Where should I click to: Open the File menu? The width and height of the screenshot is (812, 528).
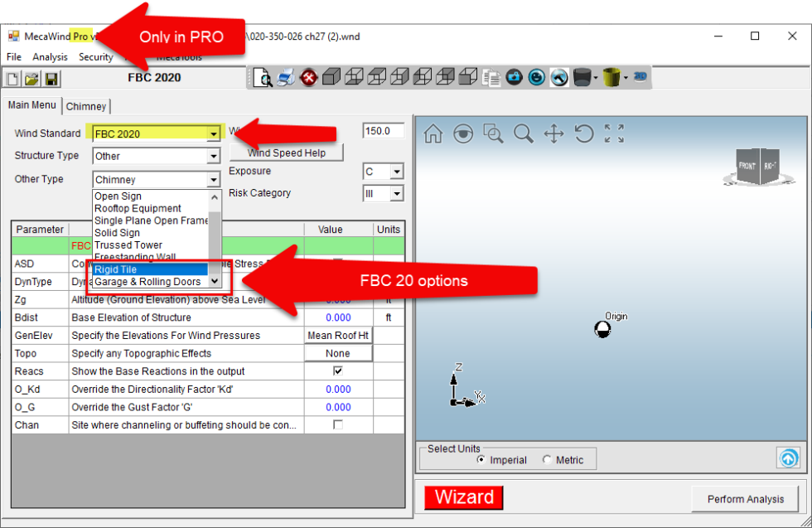click(14, 57)
